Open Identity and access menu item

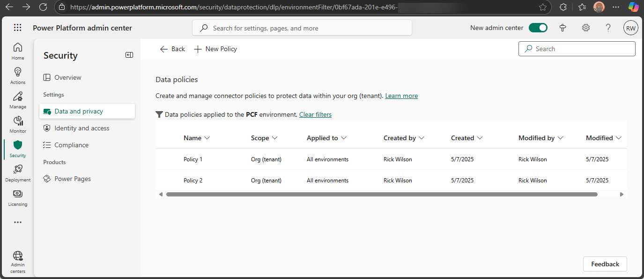[x=87, y=128]
